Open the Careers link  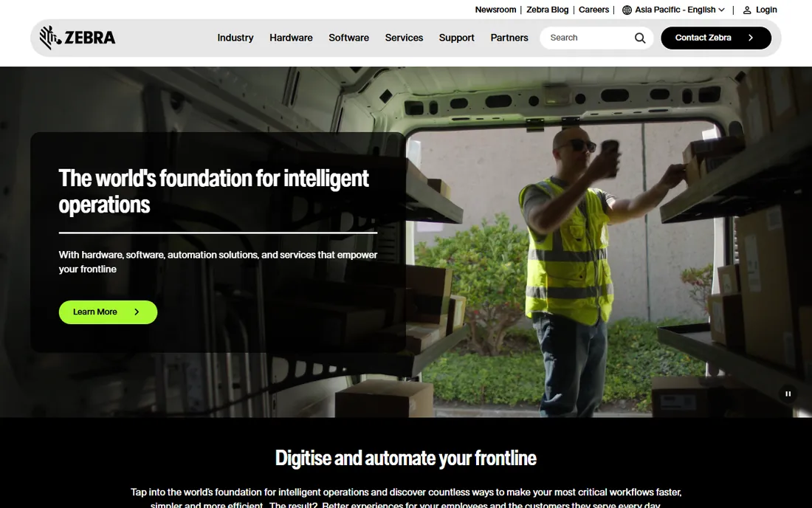[x=593, y=10]
